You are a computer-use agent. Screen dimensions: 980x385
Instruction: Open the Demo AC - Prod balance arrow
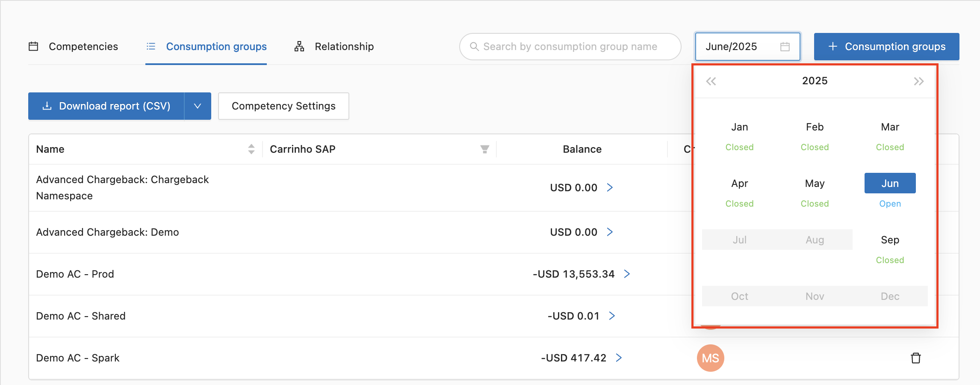point(627,274)
